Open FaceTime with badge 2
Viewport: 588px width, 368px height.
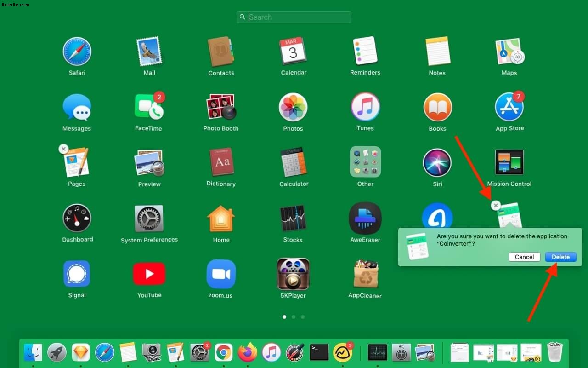[x=149, y=107]
